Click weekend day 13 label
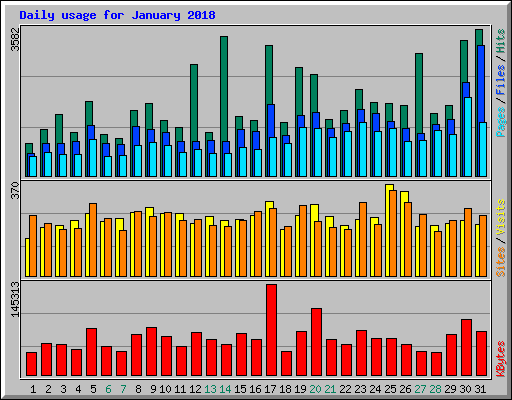The height and width of the screenshot is (400, 512). pyautogui.click(x=210, y=389)
